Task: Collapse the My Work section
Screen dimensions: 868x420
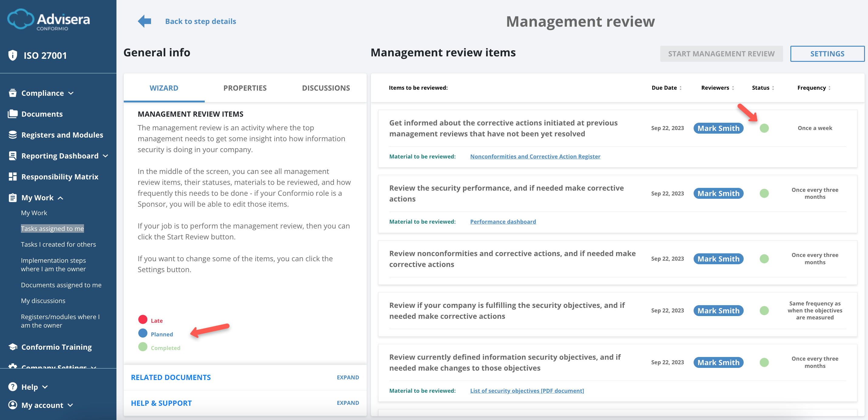Action: [61, 198]
